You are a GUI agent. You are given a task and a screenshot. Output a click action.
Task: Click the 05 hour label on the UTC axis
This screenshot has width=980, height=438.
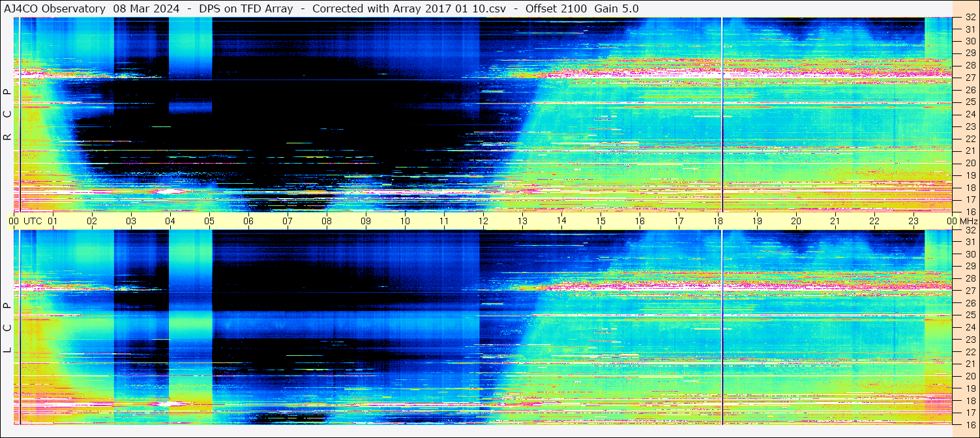click(x=209, y=221)
